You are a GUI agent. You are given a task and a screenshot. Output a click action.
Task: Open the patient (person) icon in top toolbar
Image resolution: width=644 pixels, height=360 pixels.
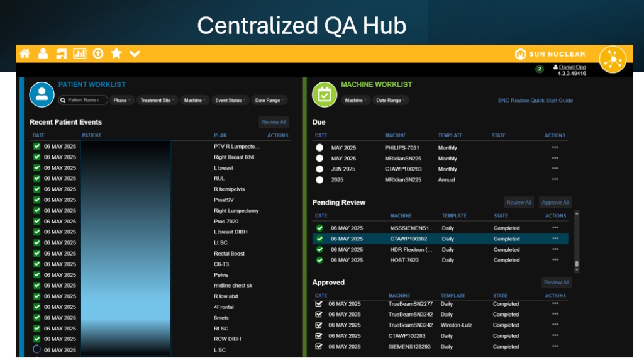[43, 53]
